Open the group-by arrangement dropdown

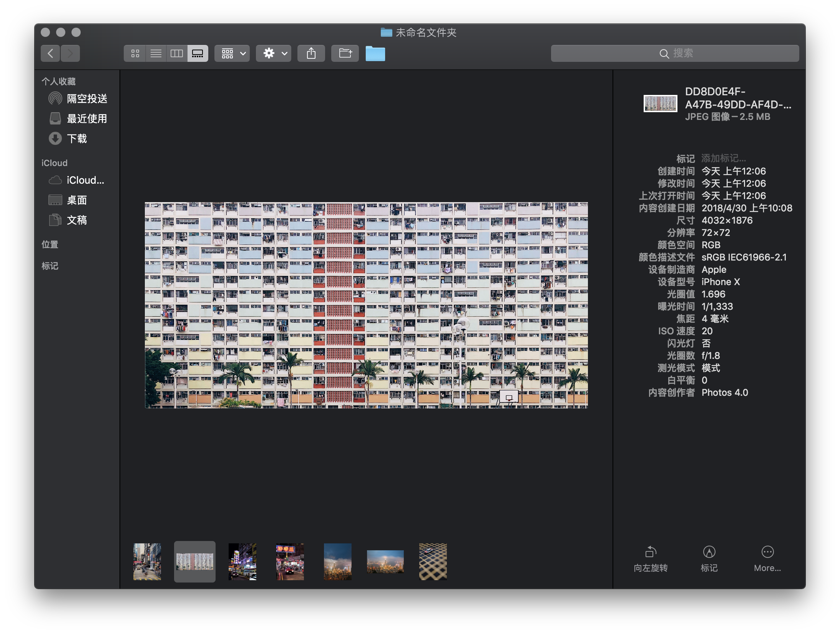tap(232, 53)
